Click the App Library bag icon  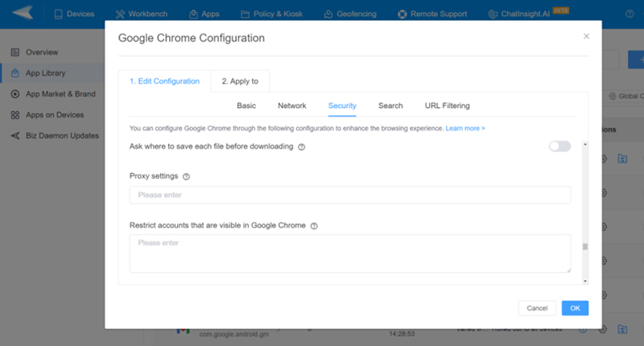15,73
